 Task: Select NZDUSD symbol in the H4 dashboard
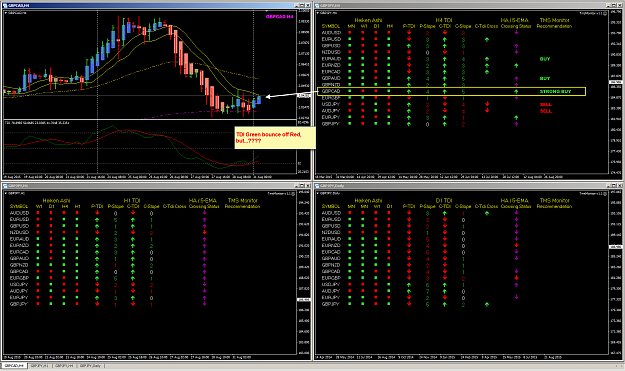[331, 52]
